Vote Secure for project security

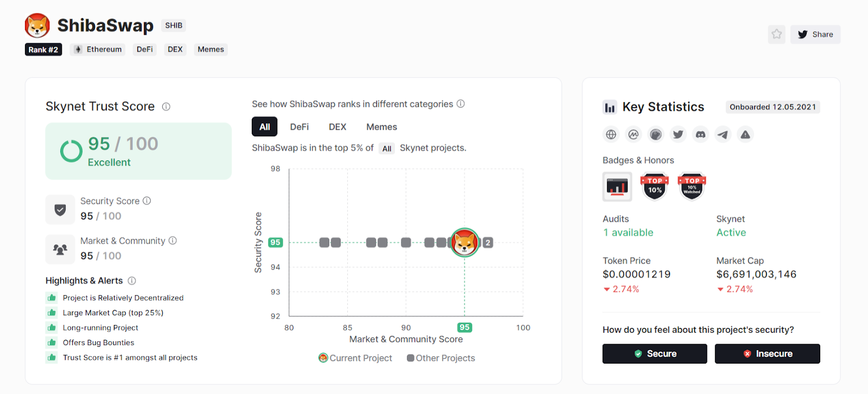click(655, 354)
